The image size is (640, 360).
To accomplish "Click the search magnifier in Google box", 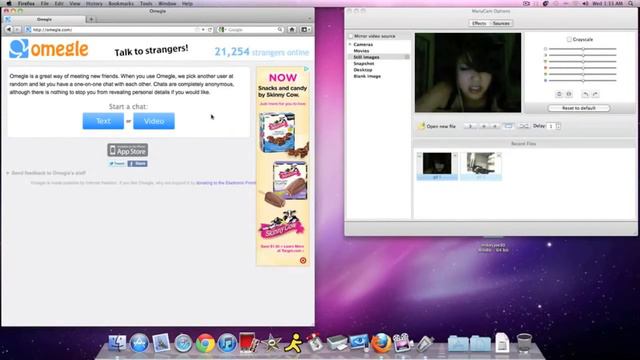I will (280, 29).
